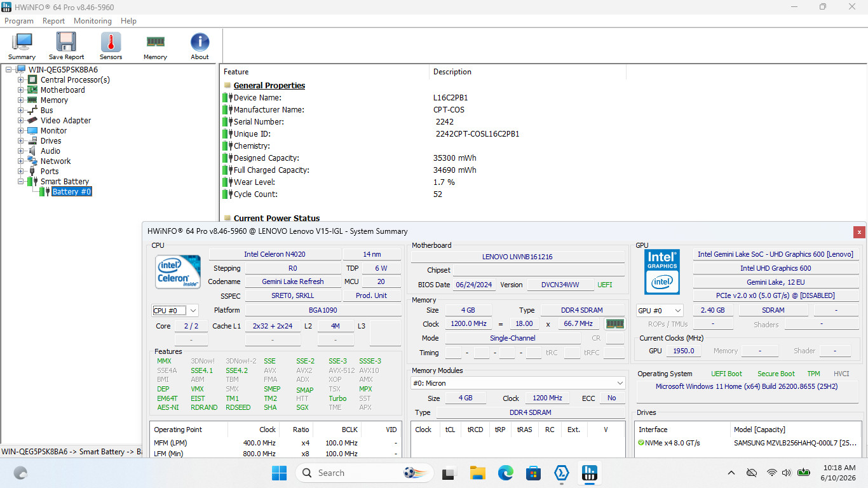Image resolution: width=868 pixels, height=488 pixels.
Task: Expand the Central Processor(s) node
Action: pyautogui.click(x=21, y=80)
